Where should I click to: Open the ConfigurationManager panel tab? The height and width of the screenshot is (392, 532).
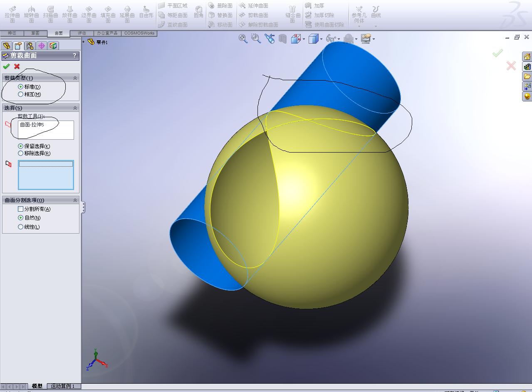[30, 46]
